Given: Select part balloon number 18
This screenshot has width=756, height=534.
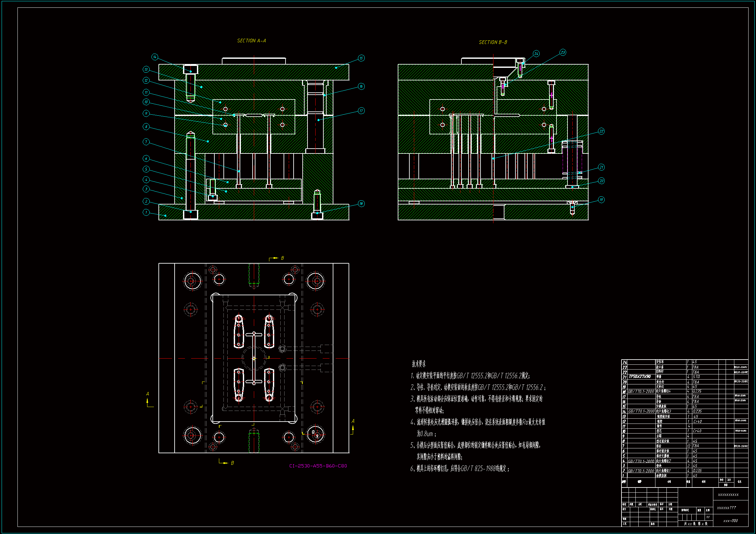Looking at the screenshot, I should [361, 204].
